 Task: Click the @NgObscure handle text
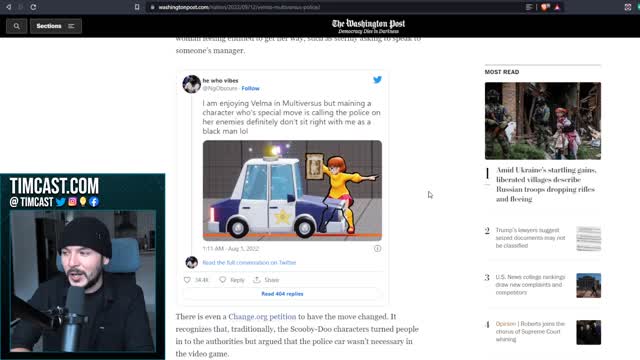tap(220, 89)
